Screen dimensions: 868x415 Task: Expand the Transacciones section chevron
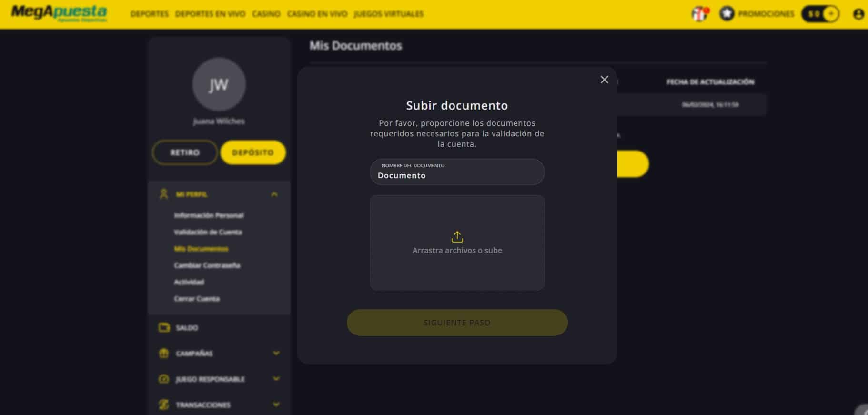[276, 405]
